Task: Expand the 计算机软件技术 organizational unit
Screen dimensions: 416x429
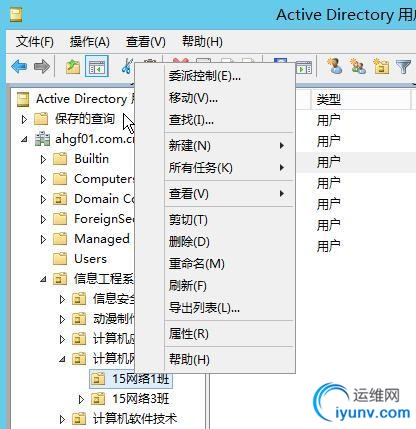Action: click(62, 419)
